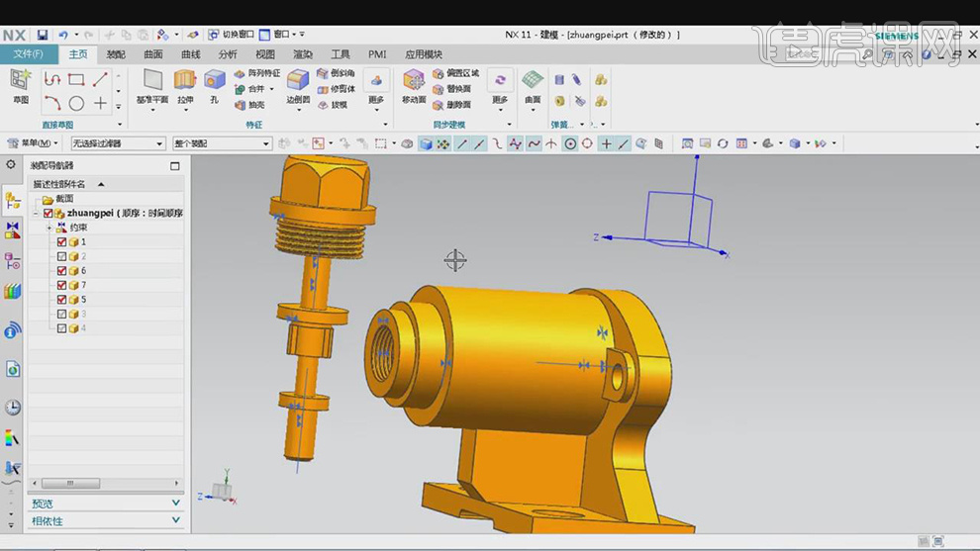Screen dimensions: 980x551
Task: Uncheck component 1 checkbox in navigator
Action: pyautogui.click(x=61, y=242)
